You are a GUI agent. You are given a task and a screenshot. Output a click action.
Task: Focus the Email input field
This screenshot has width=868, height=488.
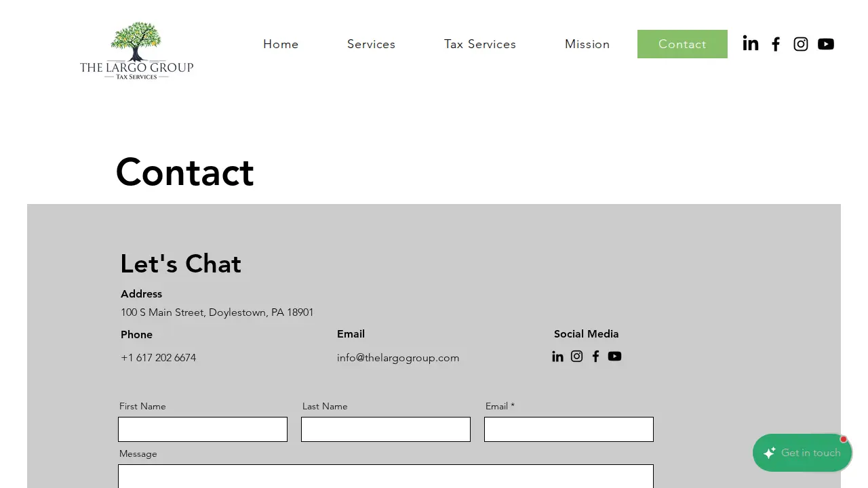coord(569,430)
